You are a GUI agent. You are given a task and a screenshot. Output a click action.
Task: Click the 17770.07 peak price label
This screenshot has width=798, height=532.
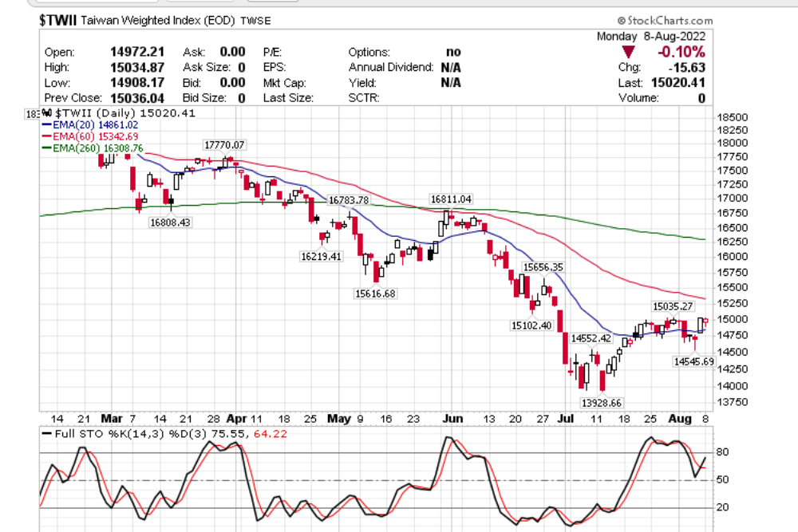pyautogui.click(x=224, y=145)
